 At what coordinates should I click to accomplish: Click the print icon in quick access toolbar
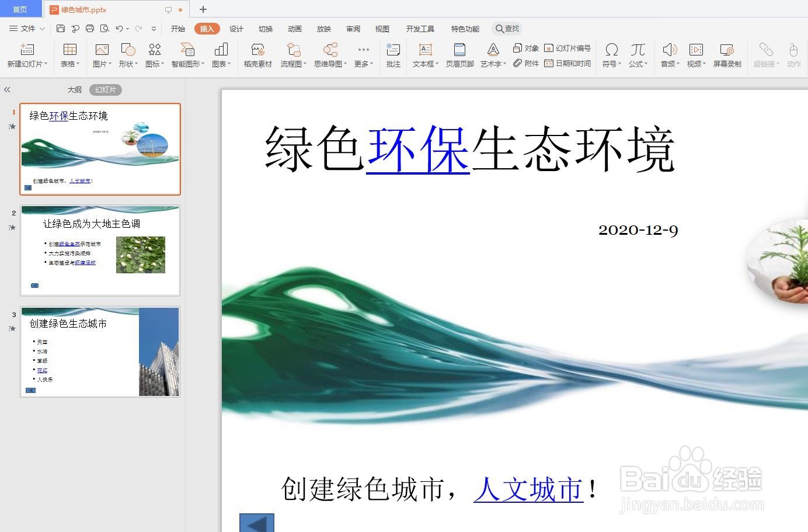(90, 28)
